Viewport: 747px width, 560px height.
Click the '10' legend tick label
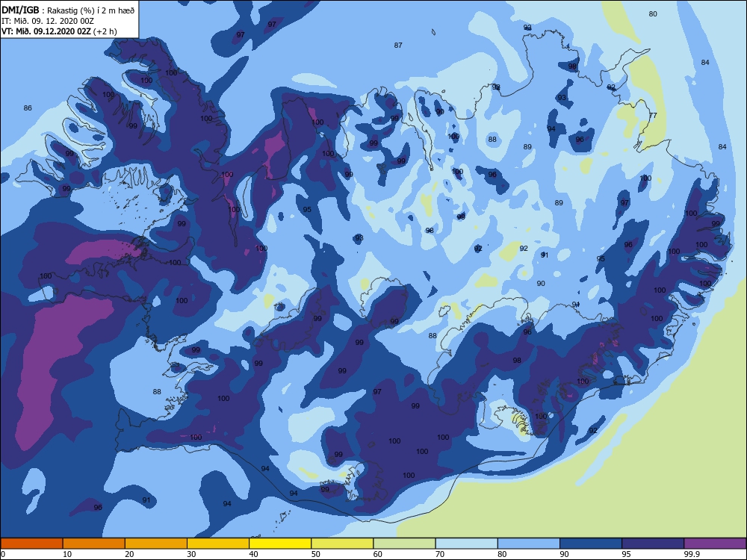click(x=67, y=554)
